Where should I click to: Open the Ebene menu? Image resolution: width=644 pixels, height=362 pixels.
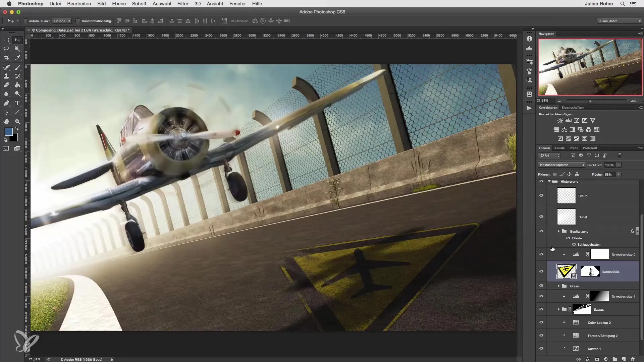pos(119,4)
